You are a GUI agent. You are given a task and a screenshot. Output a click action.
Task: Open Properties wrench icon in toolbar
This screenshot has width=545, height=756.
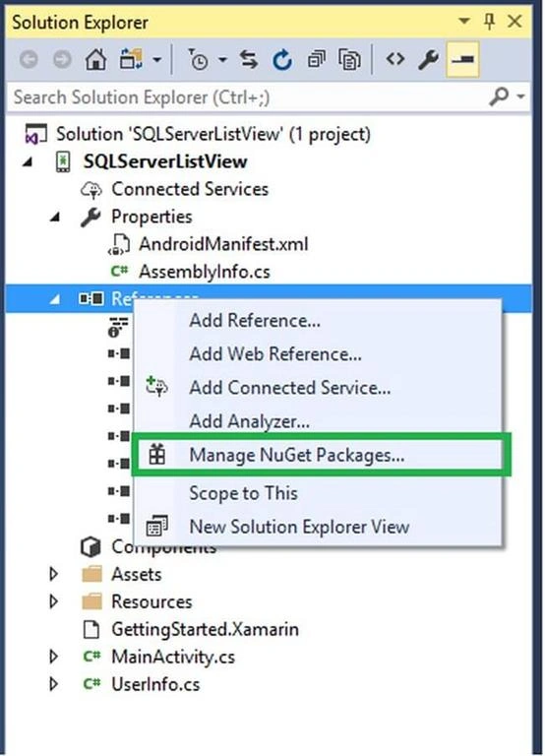click(x=428, y=60)
